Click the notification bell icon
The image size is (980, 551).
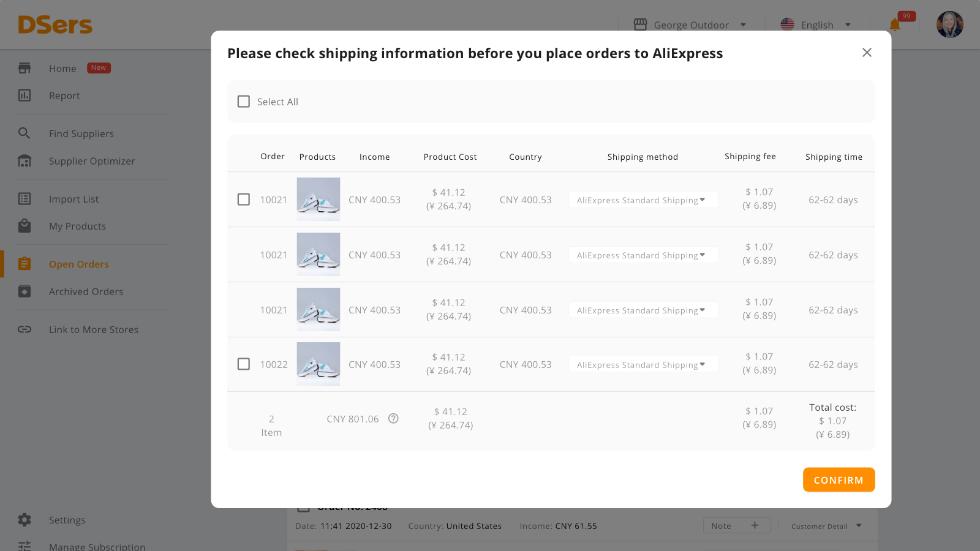point(895,25)
